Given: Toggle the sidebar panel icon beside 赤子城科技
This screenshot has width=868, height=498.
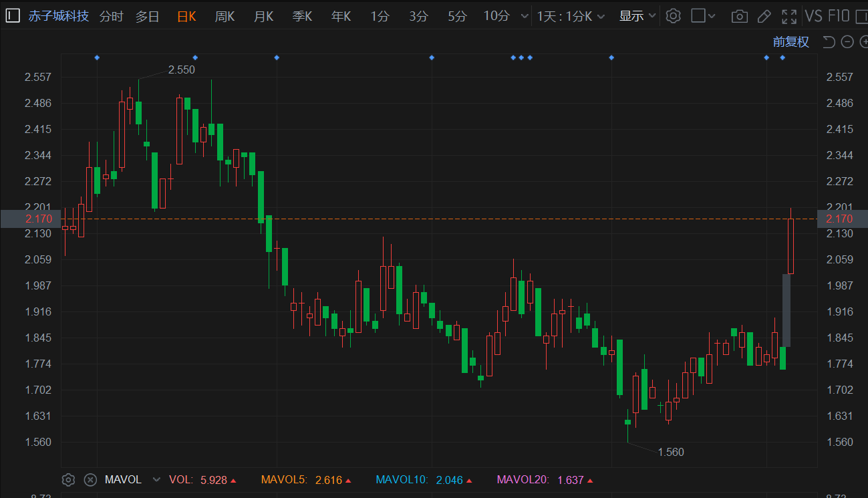Looking at the screenshot, I should pos(13,15).
